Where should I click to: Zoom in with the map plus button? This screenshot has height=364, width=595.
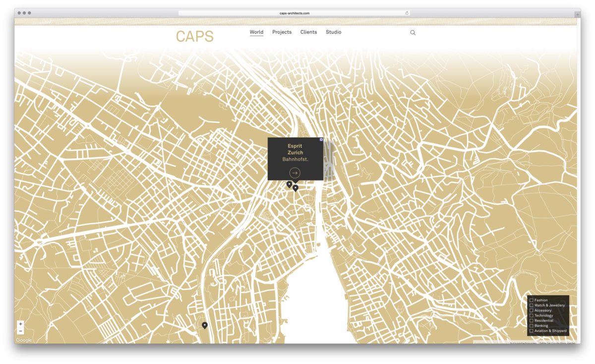click(x=20, y=324)
